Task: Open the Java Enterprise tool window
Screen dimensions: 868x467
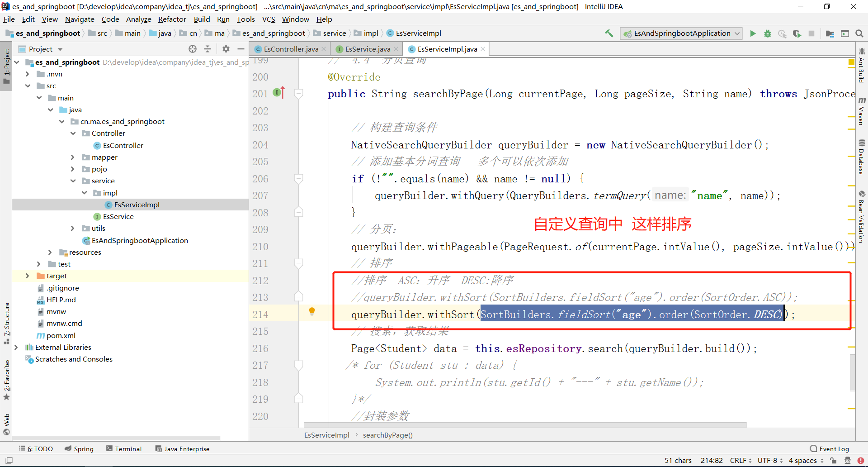Action: tap(183, 449)
